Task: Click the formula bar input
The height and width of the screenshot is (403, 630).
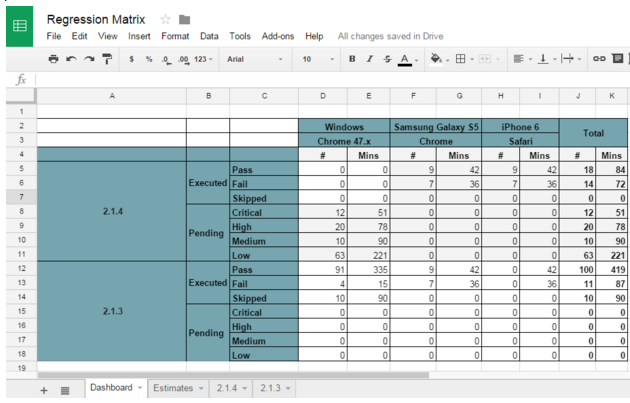Action: coord(332,80)
